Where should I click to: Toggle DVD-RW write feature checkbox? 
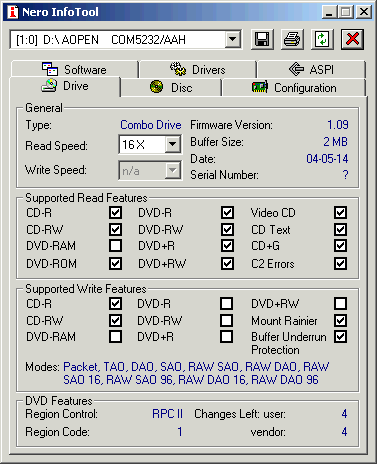click(227, 320)
